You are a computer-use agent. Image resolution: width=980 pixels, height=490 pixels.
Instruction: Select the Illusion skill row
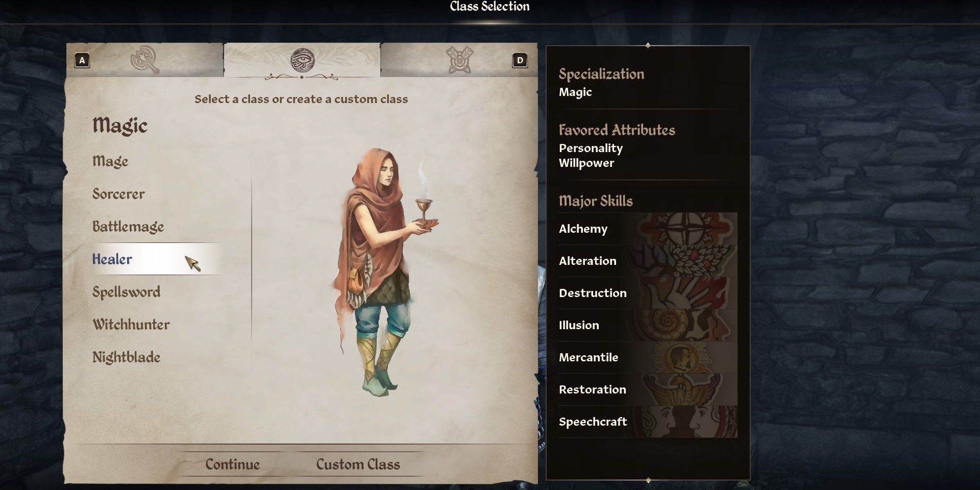(648, 325)
